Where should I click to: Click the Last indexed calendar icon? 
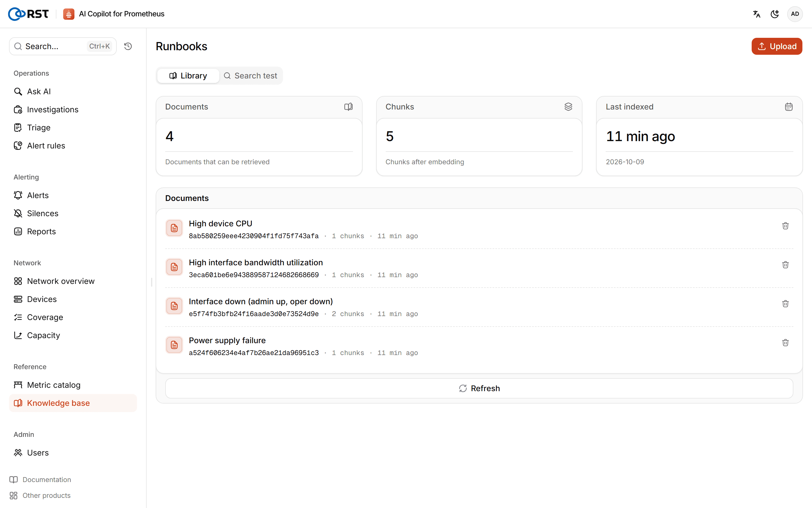pyautogui.click(x=789, y=107)
